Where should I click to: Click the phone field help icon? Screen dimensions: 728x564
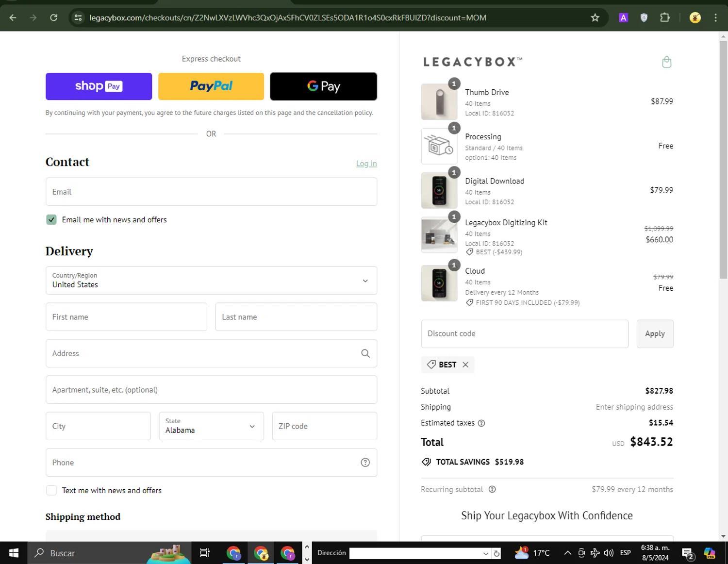(x=365, y=463)
